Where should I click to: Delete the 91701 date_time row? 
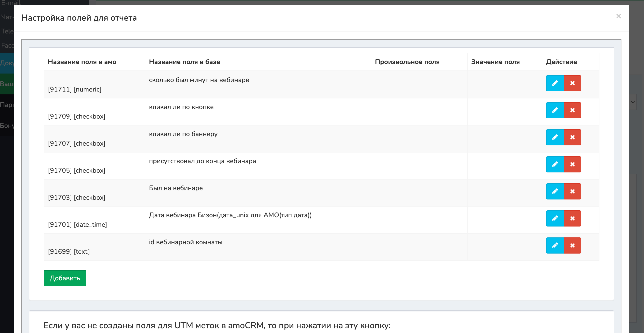tap(572, 218)
